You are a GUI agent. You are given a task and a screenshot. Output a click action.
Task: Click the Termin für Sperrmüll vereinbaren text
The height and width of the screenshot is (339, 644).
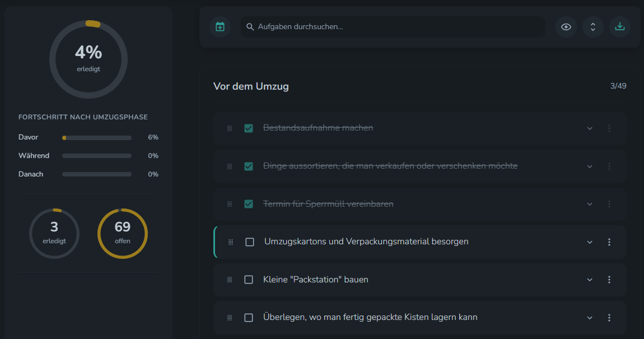(328, 204)
